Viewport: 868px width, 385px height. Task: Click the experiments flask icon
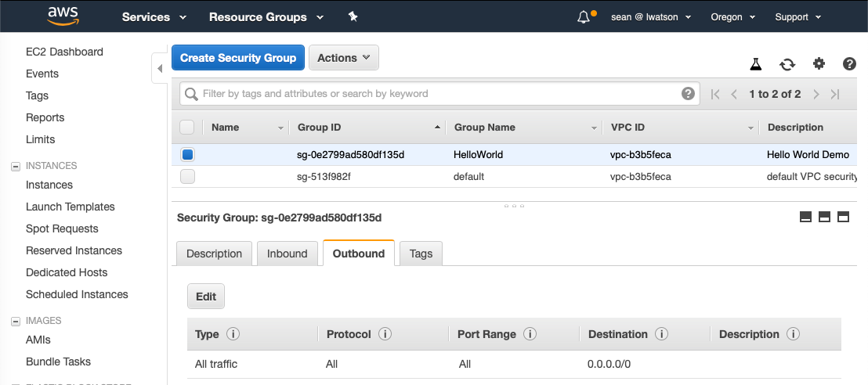coord(756,64)
